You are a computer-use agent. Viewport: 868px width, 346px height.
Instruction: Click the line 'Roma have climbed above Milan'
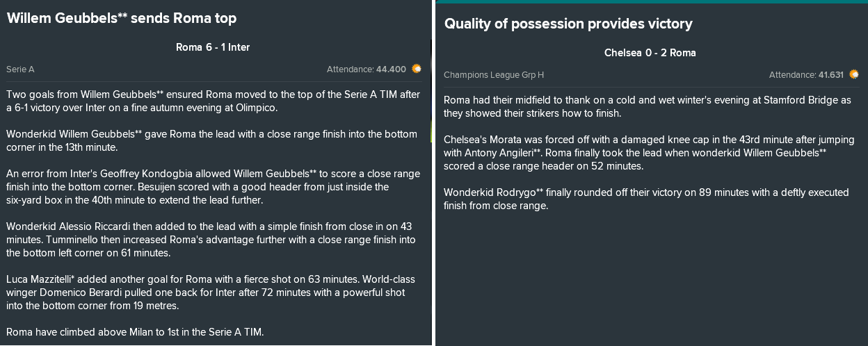coord(135,332)
